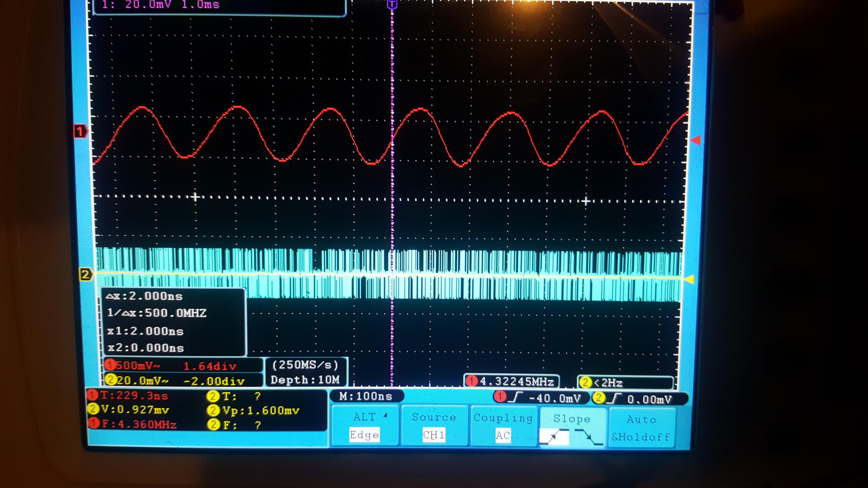This screenshot has height=488, width=868.
Task: Select CH2 20.0mV vertical scale readout
Action: pos(143,381)
